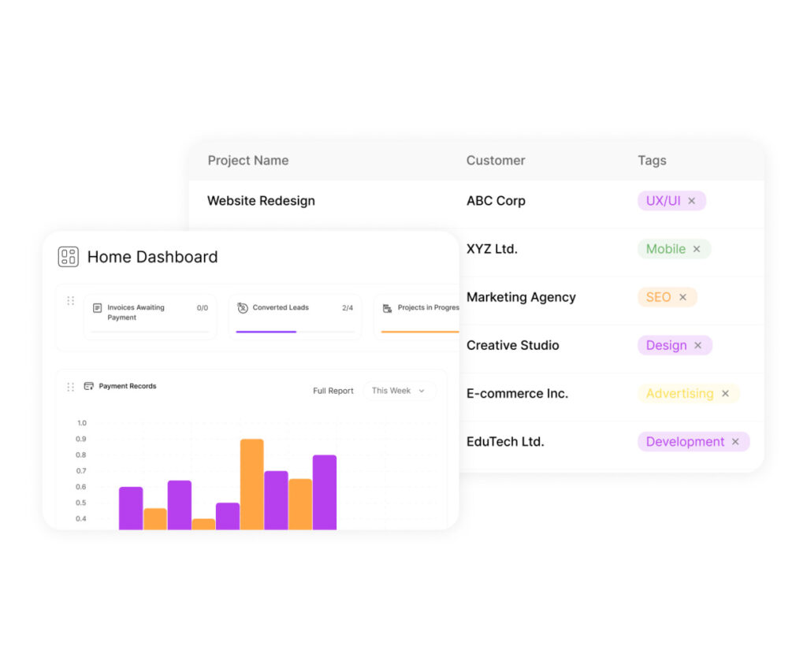Click the Payment Records card icon

[89, 386]
